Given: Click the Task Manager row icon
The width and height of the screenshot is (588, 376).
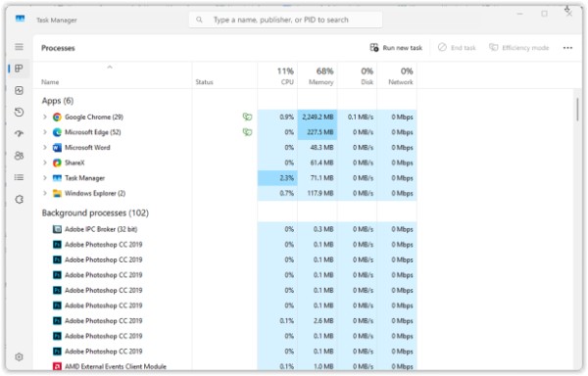Looking at the screenshot, I should [57, 178].
